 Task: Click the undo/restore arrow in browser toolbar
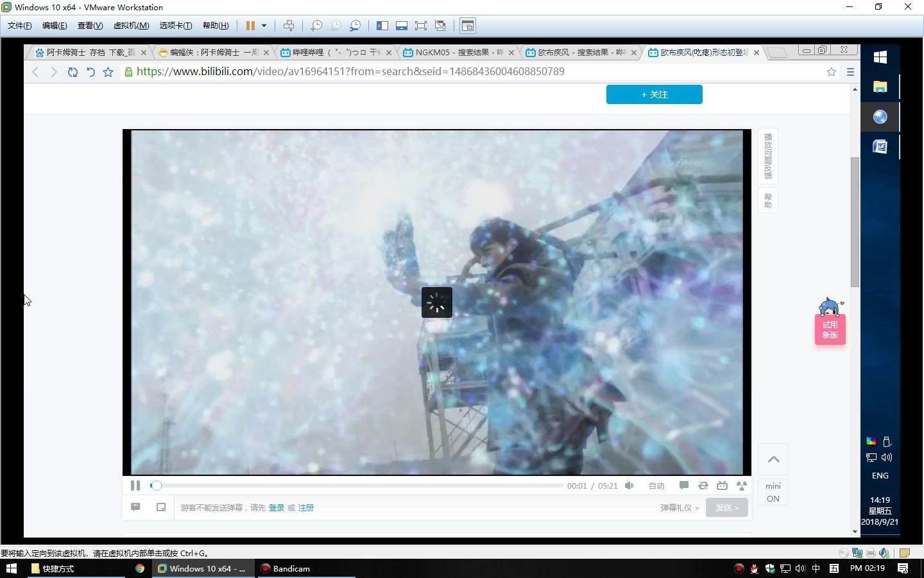(x=90, y=72)
